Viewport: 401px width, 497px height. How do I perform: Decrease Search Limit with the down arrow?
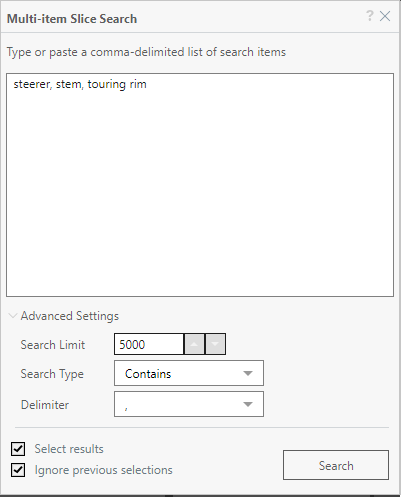(x=215, y=344)
